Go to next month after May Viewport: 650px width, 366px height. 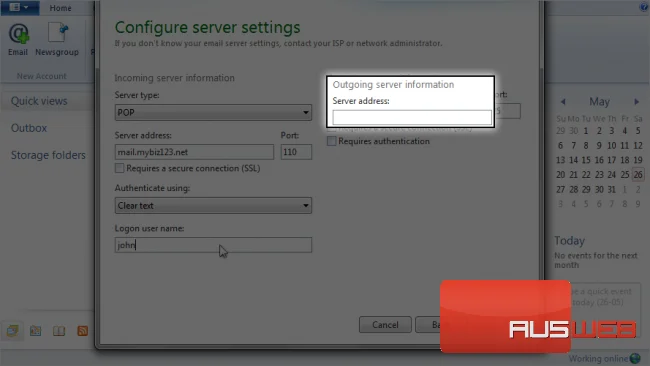click(x=637, y=102)
